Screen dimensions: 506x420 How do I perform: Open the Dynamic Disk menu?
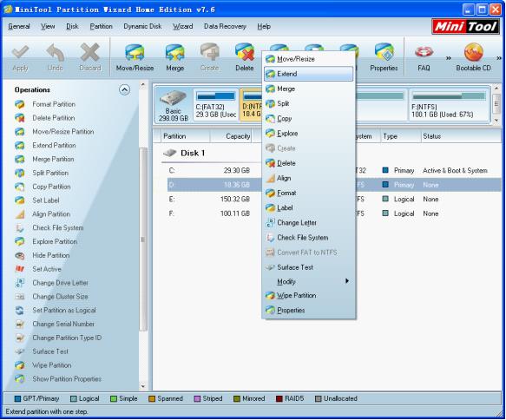[142, 26]
